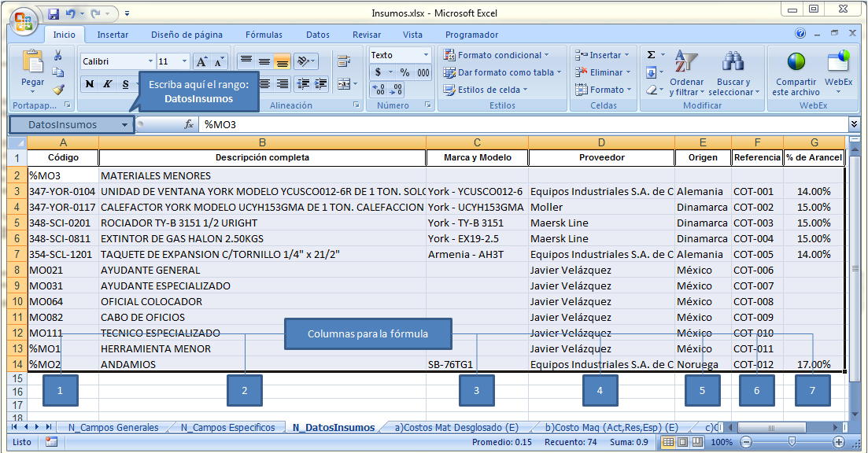Cut selection with the scissors icon
868x453 pixels.
pyautogui.click(x=57, y=55)
